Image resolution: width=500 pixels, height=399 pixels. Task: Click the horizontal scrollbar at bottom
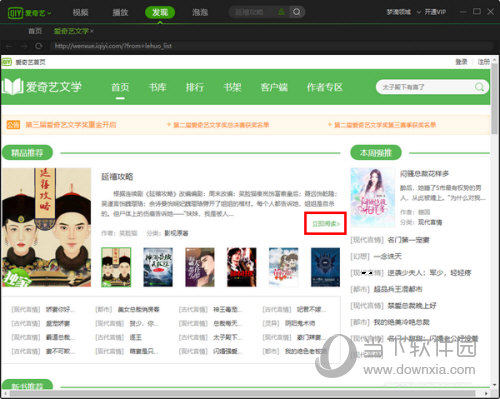coord(242,394)
